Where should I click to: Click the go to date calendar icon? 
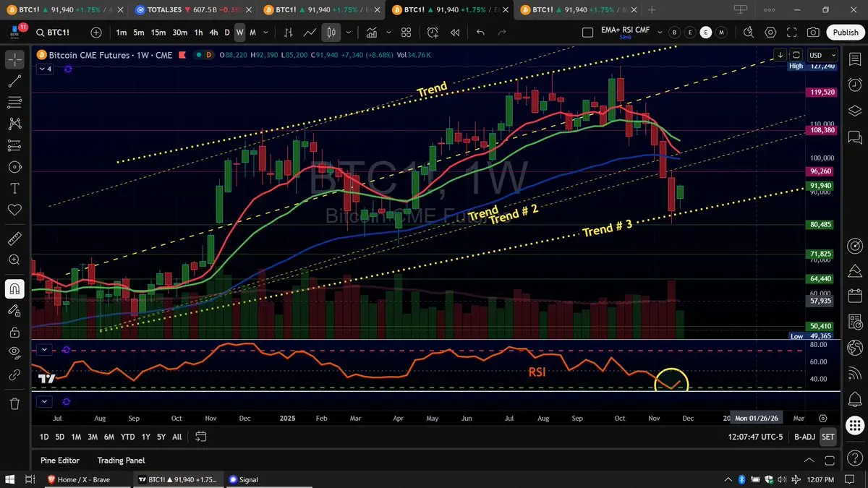point(201,437)
